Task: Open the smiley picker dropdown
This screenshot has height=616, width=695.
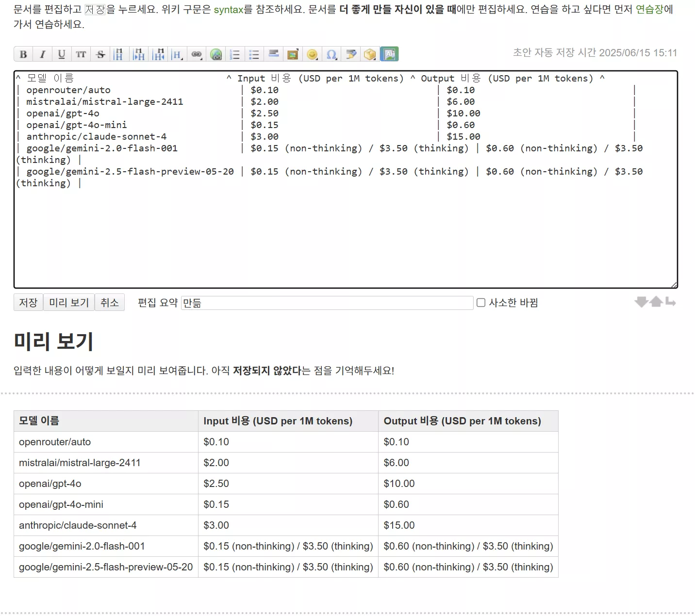Action: [x=313, y=54]
